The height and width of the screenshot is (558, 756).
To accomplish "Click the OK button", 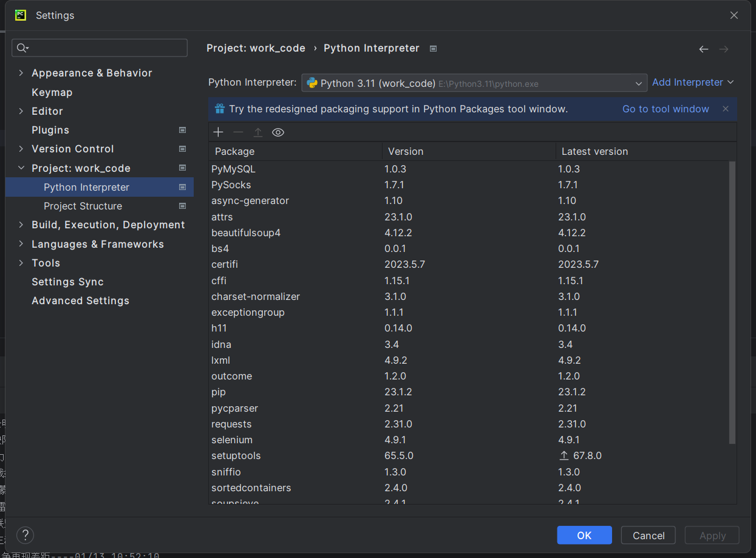I will (584, 535).
